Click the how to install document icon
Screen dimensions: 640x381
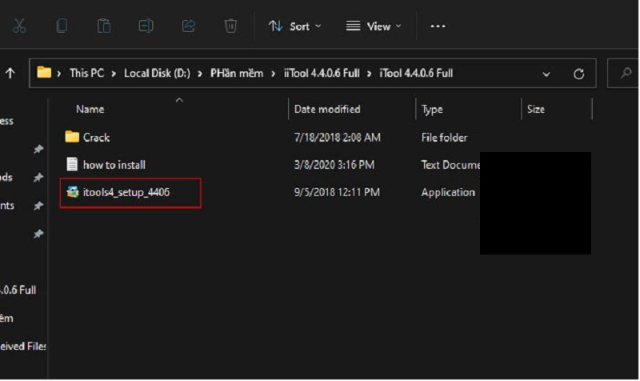(72, 164)
